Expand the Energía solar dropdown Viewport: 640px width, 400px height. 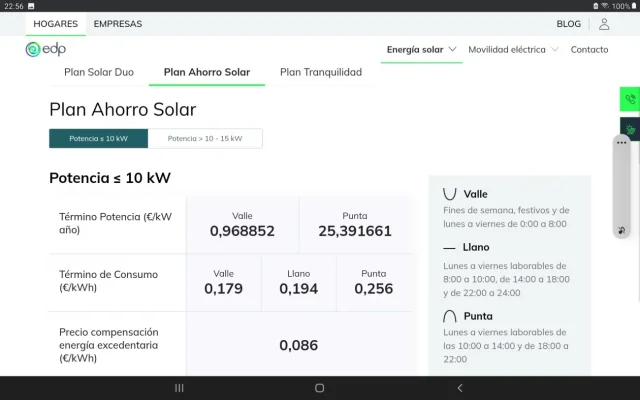[x=421, y=50]
